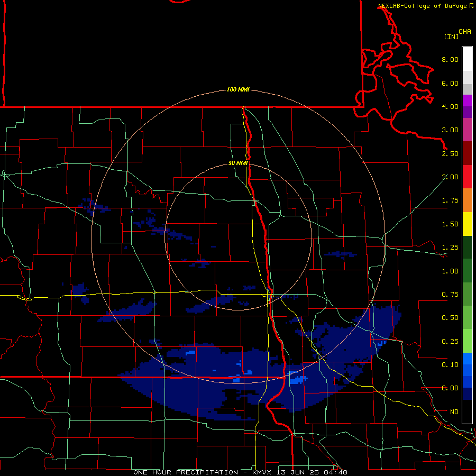Click the KMVX radar site identifier
Image resolution: width=476 pixels, height=476 pixels.
[263, 472]
